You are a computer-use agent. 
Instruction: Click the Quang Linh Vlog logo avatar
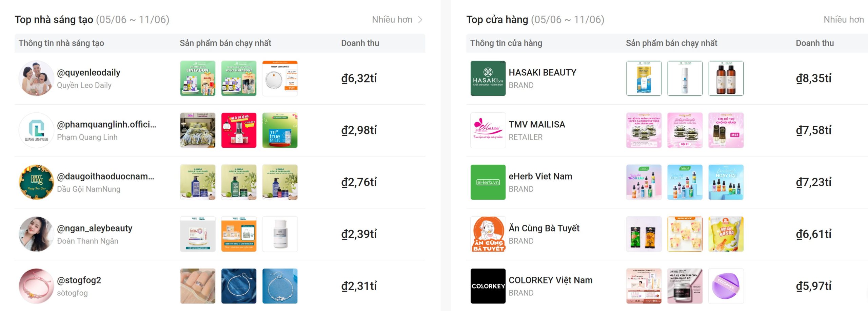[36, 130]
